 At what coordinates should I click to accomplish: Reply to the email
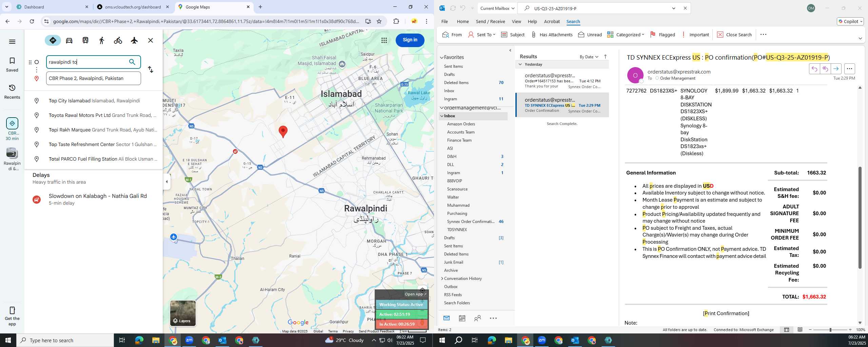click(x=814, y=69)
